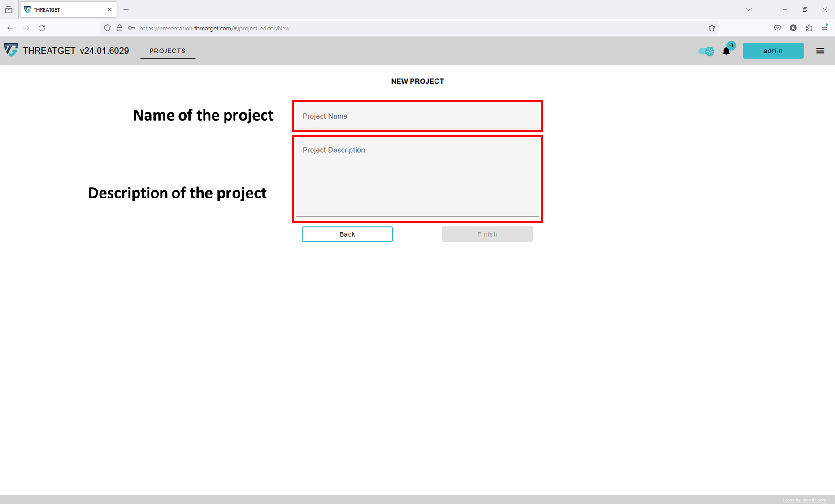Screen dimensions: 835x504
Task: Focus the Project Description text area
Action: click(x=417, y=177)
